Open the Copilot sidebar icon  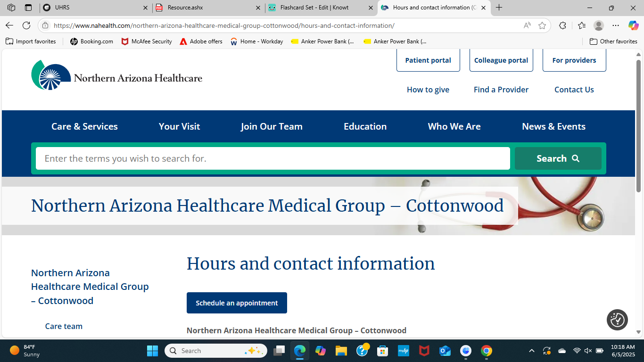coord(633,25)
